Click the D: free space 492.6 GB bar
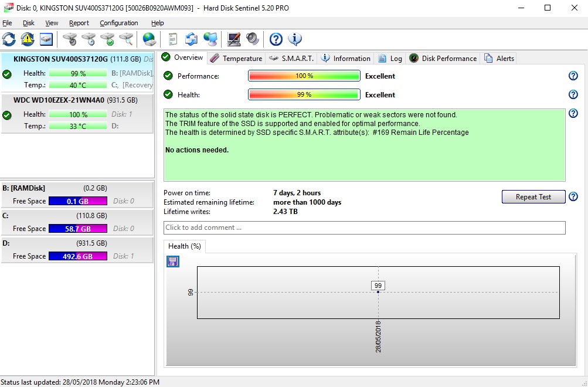Viewport: 588px width, 387px height. [x=78, y=256]
